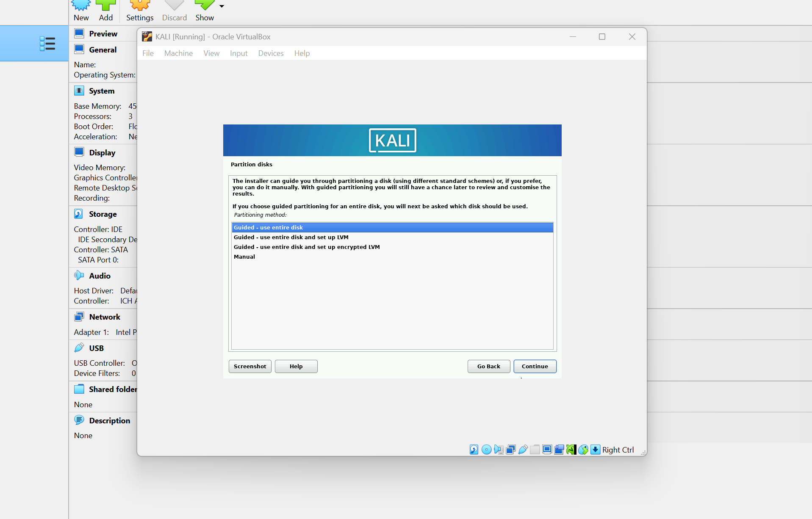Click the Add machine toolbar icon
The width and height of the screenshot is (812, 519).
click(106, 5)
